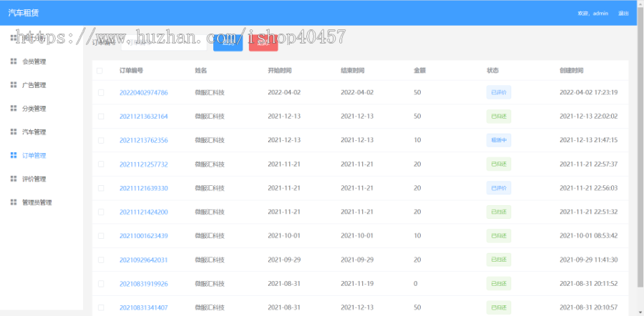This screenshot has width=644, height=316.
Task: Click the 汽车管理 sidebar grid icon
Action: (x=14, y=132)
